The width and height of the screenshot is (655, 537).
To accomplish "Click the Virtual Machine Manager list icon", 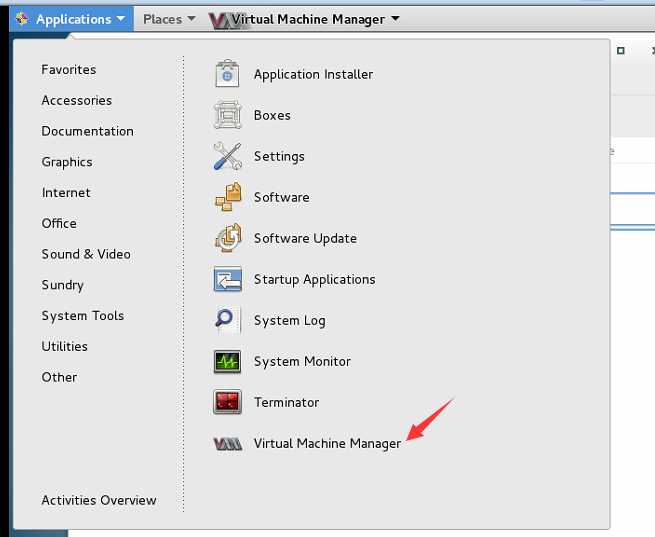I will point(227,443).
